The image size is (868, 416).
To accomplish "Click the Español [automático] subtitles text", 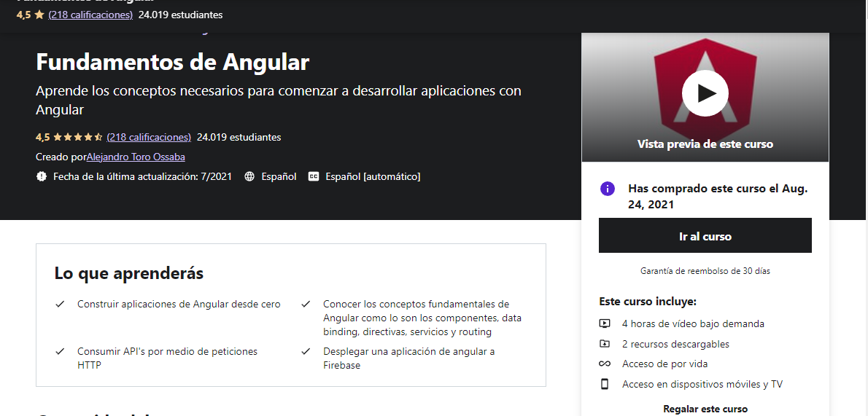I will click(x=373, y=177).
